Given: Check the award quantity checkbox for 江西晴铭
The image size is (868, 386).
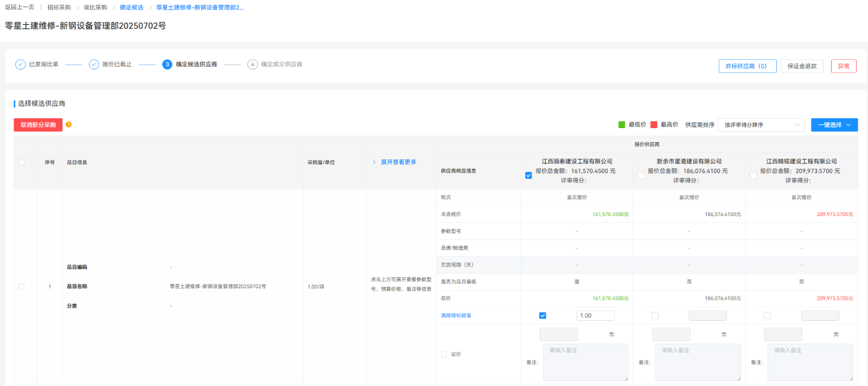Looking at the screenshot, I should [x=767, y=315].
